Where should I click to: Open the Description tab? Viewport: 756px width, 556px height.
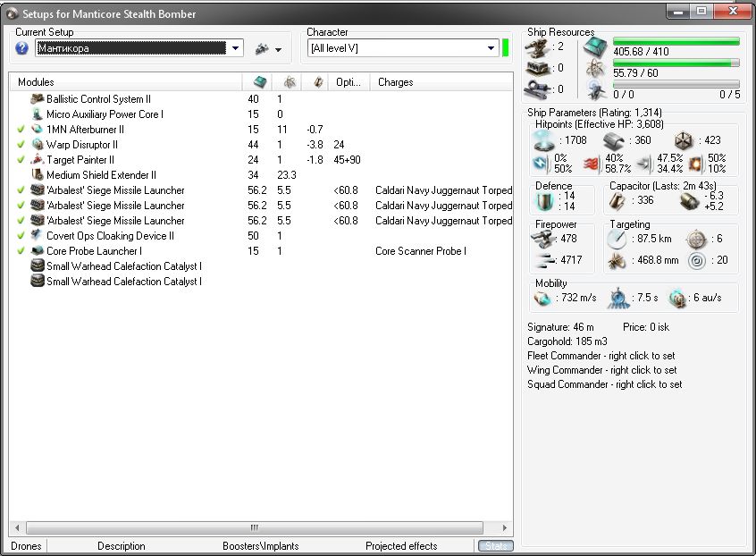click(x=121, y=546)
